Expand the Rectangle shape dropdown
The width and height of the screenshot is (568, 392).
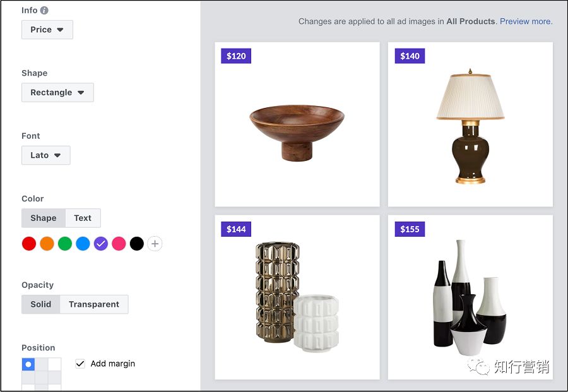coord(57,92)
